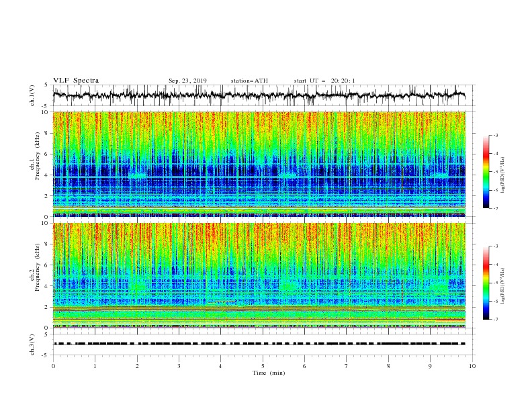Click time axis tick label "9"
The height and width of the screenshot is (411, 532).
[x=430, y=366]
